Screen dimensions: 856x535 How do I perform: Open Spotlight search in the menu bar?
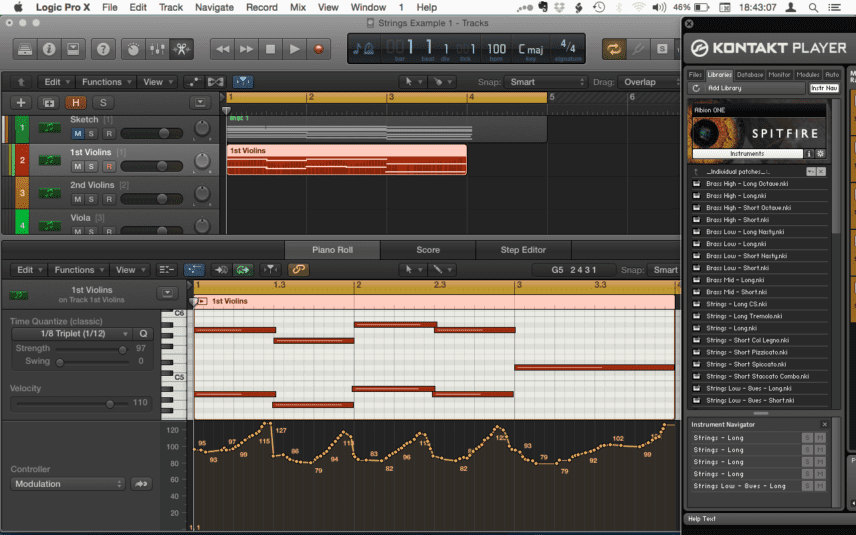point(813,7)
